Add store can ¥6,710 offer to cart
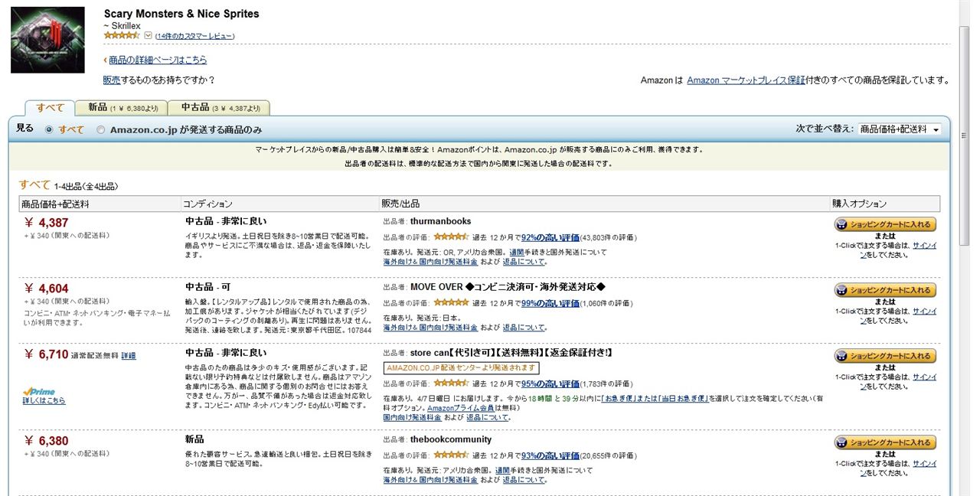The width and height of the screenshot is (980, 496). [885, 356]
